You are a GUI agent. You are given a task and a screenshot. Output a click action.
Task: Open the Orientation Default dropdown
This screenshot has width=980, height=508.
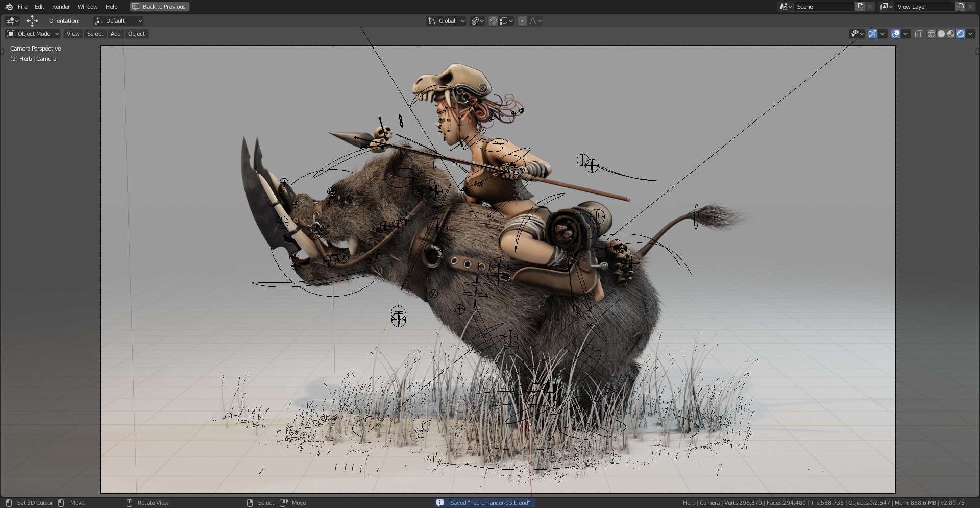click(118, 21)
